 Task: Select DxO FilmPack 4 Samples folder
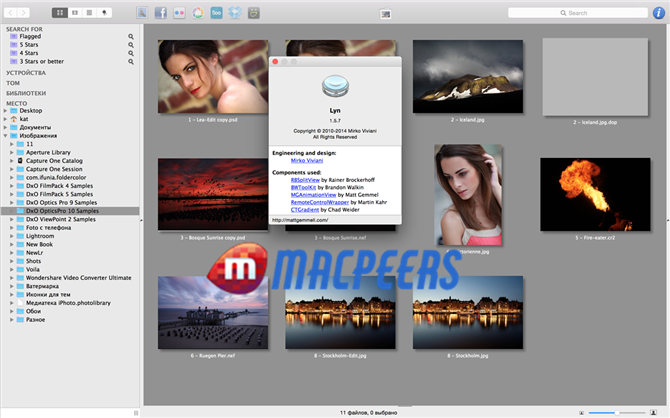tap(61, 185)
